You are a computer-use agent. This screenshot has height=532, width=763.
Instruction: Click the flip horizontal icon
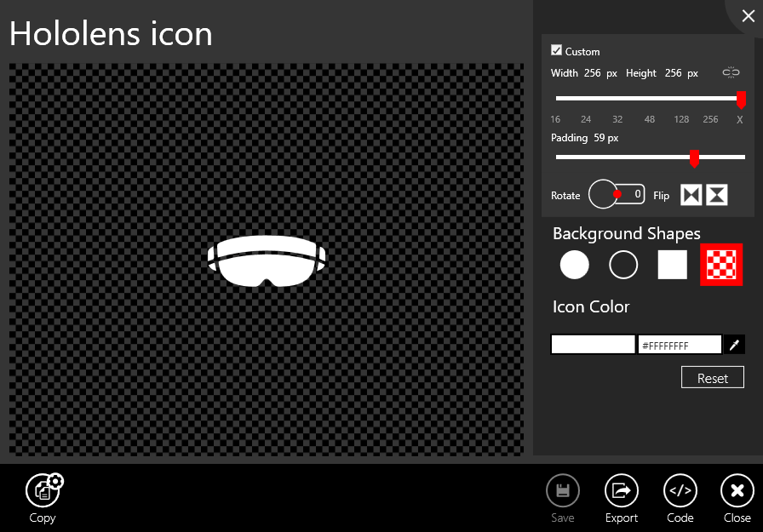coord(691,195)
